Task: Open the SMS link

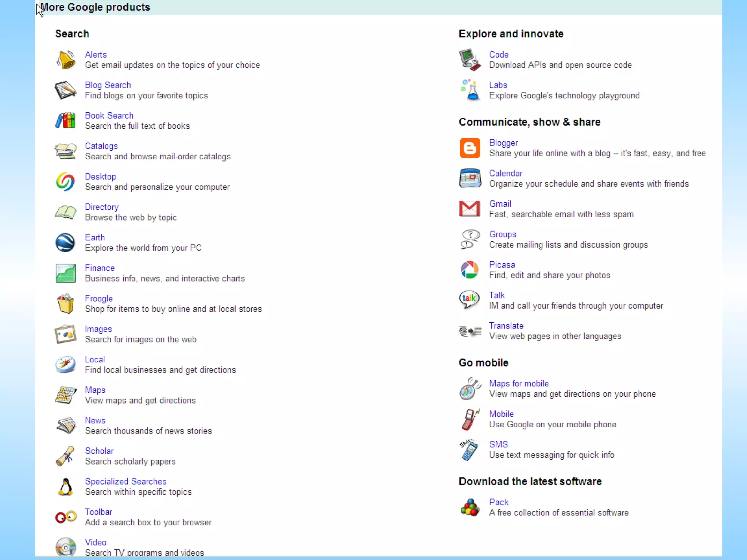Action: 498,445
